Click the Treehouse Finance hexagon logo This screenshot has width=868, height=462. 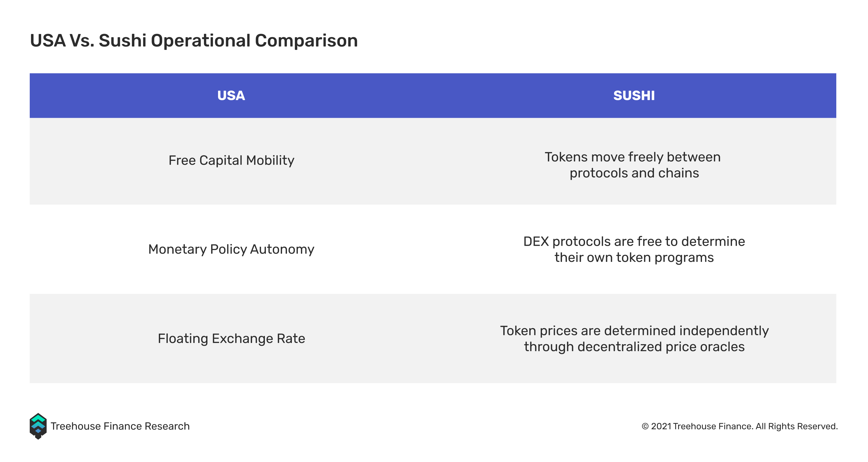[38, 426]
